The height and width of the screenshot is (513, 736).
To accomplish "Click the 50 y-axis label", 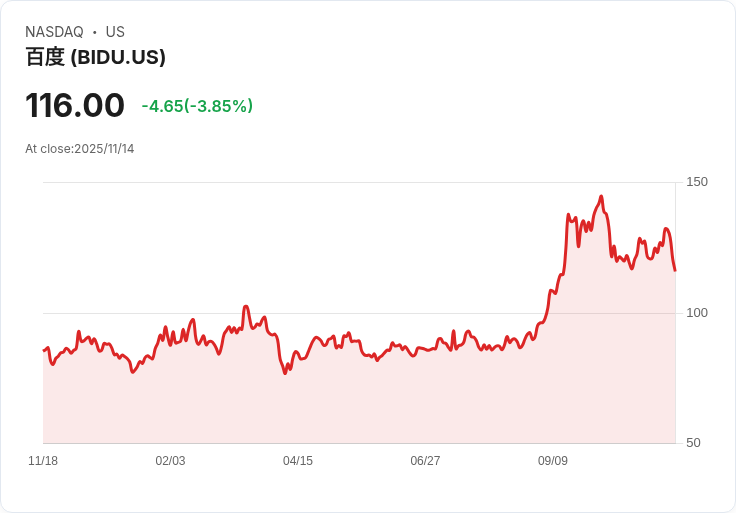I will click(692, 443).
